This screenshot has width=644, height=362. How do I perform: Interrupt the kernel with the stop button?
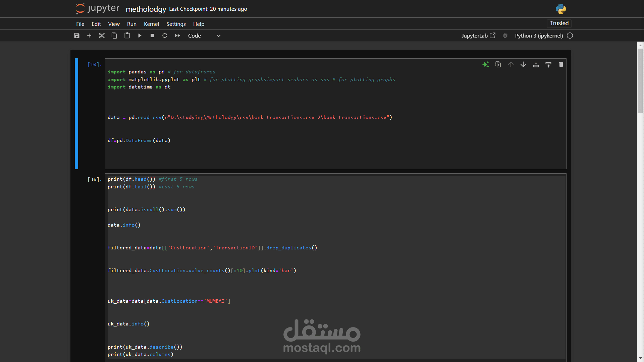152,36
